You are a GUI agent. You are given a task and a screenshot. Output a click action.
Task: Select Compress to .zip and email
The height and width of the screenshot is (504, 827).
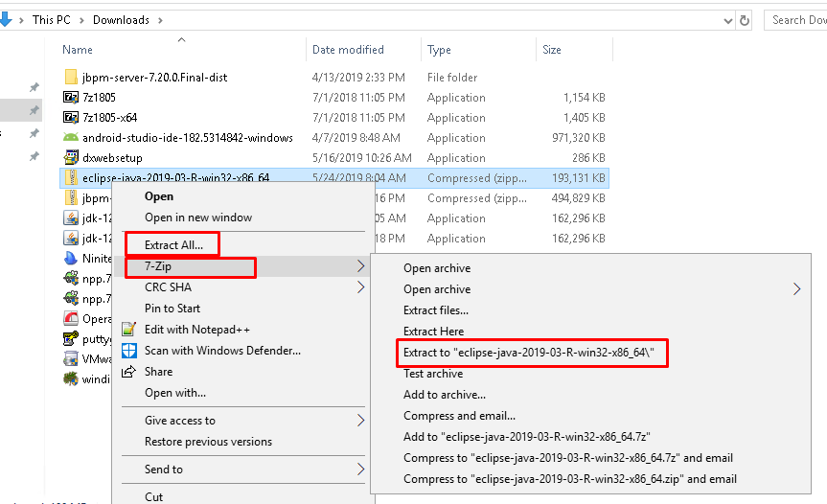[570, 479]
